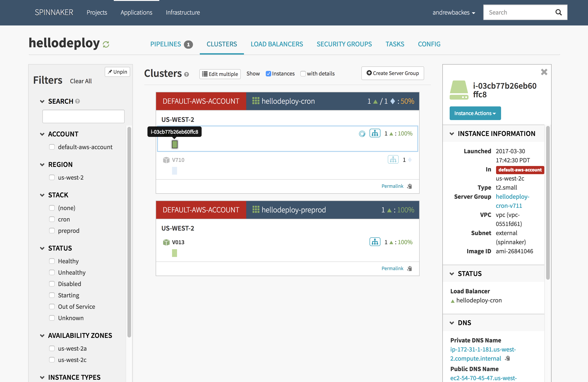Open the Instance Actions dropdown

pos(475,113)
